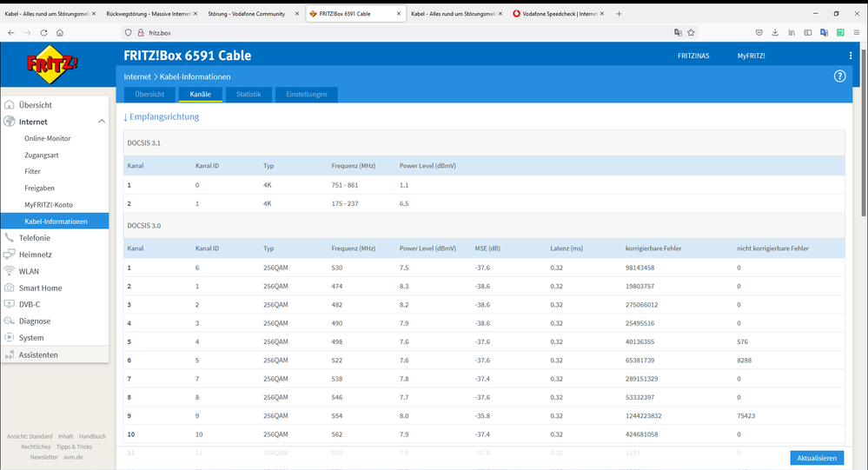This screenshot has width=868, height=470.
Task: Click correctable errors value 1244223832
Action: click(x=643, y=416)
